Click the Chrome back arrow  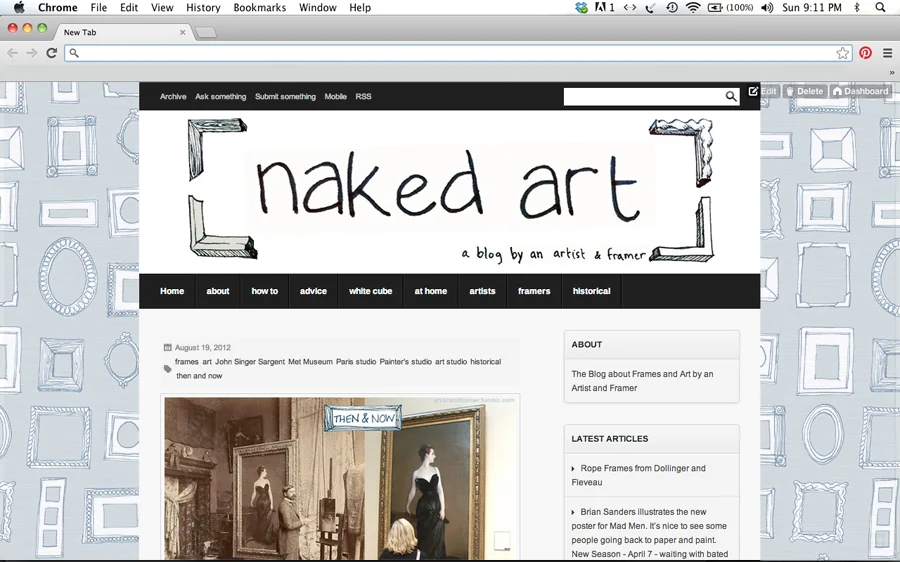coord(12,53)
